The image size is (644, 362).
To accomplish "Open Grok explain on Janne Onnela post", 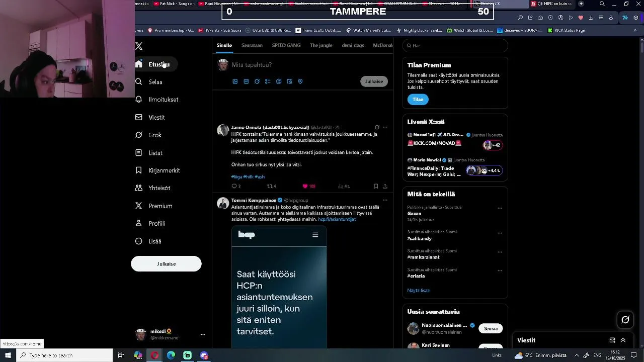I will pos(377,127).
